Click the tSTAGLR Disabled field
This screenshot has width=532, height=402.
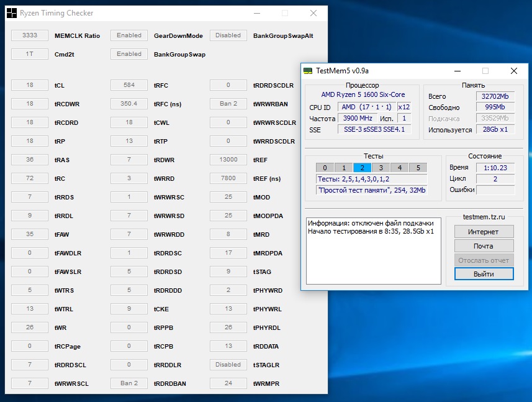[228, 365]
